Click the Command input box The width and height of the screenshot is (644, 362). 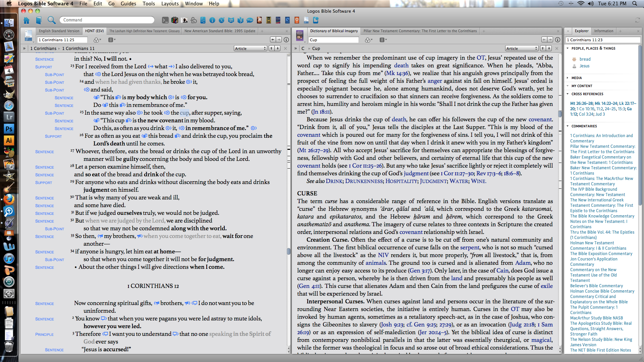pyautogui.click(x=107, y=20)
